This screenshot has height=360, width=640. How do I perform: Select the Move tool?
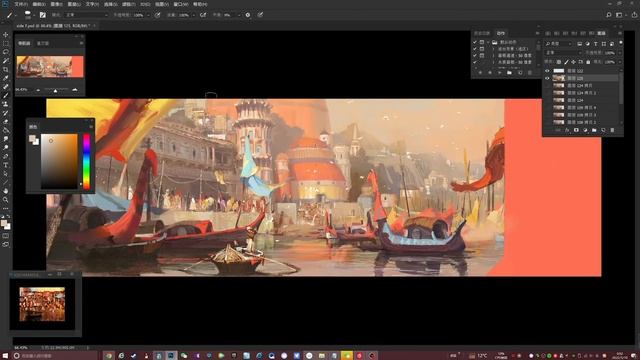[6, 35]
